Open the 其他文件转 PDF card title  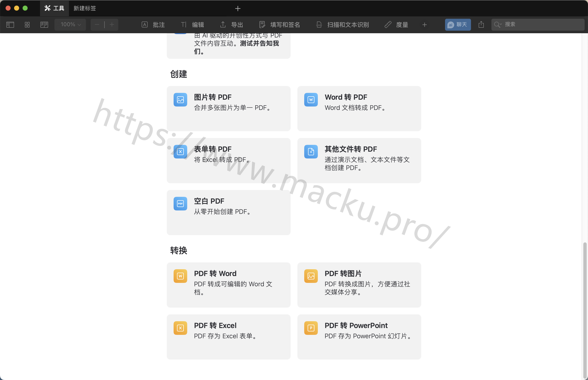[351, 149]
